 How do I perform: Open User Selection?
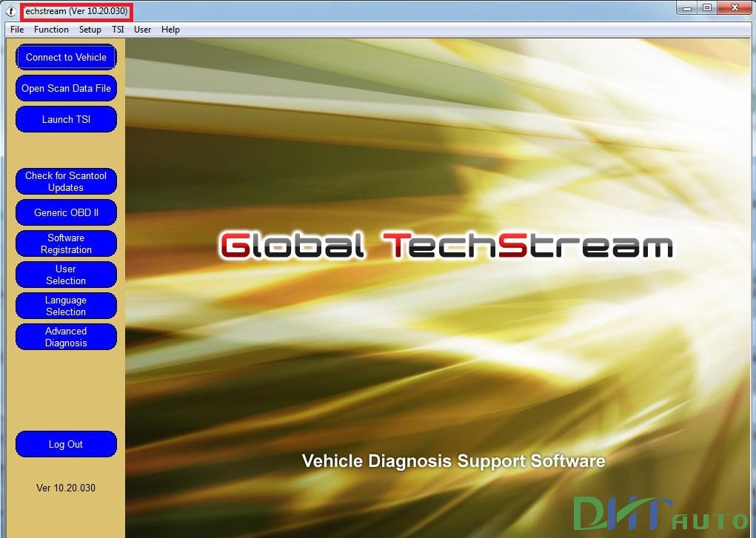(x=66, y=275)
